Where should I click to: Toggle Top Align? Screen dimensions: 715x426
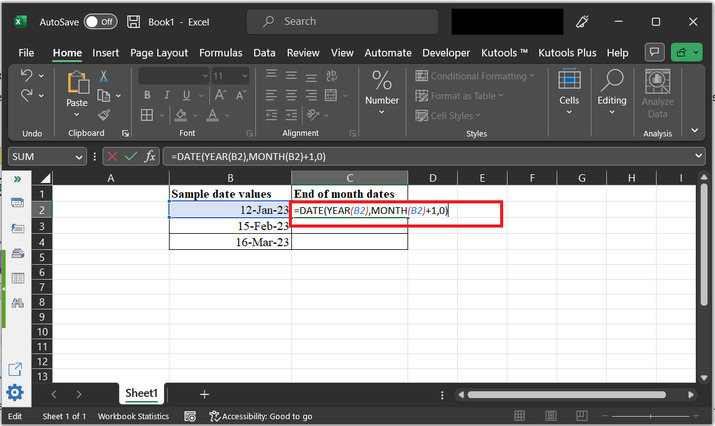click(271, 75)
